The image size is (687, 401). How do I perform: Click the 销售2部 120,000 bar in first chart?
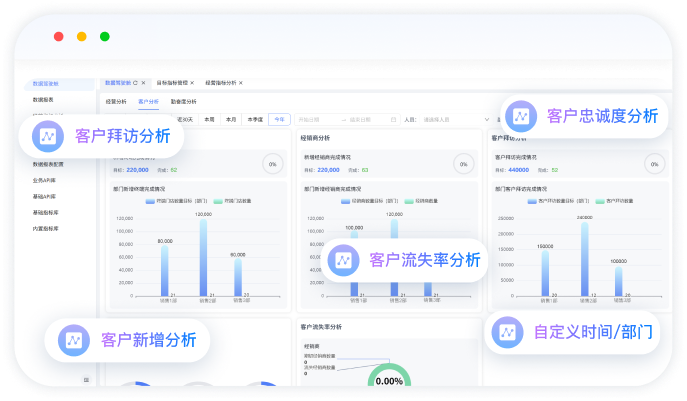coord(203,256)
